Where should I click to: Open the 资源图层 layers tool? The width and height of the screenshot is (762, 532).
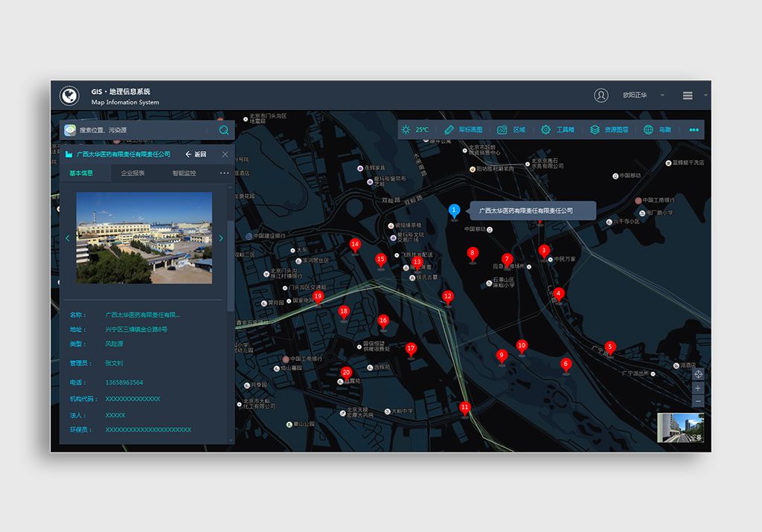pos(609,129)
